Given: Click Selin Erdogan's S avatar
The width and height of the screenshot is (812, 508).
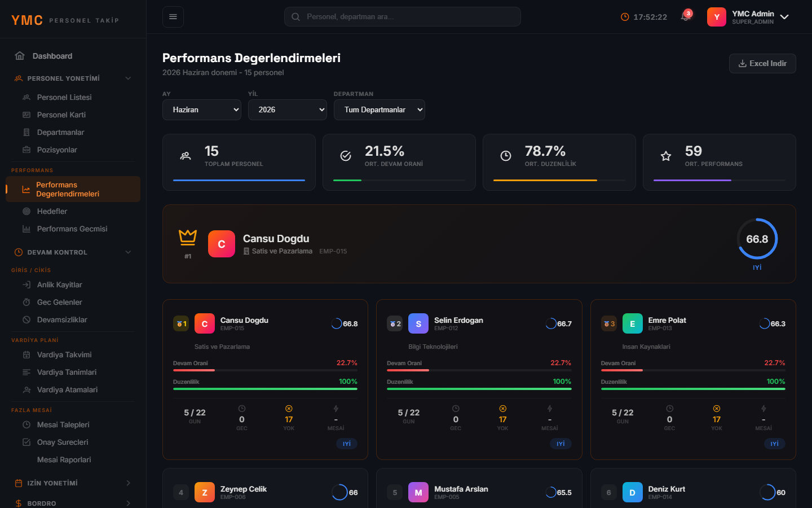Looking at the screenshot, I should 418,323.
